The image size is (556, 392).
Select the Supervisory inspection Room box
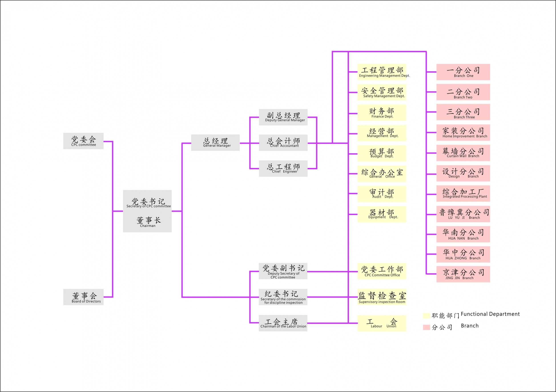tap(382, 297)
